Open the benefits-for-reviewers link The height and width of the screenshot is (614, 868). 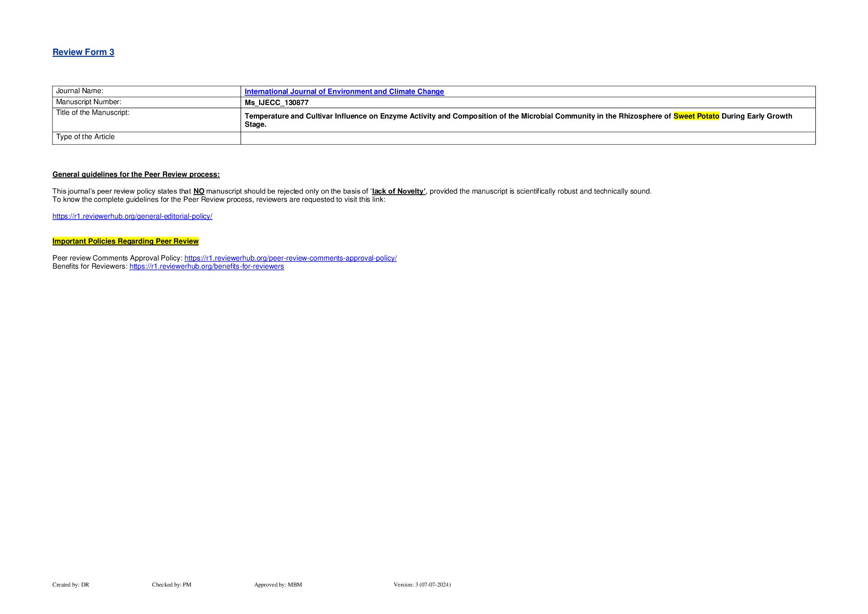[207, 266]
